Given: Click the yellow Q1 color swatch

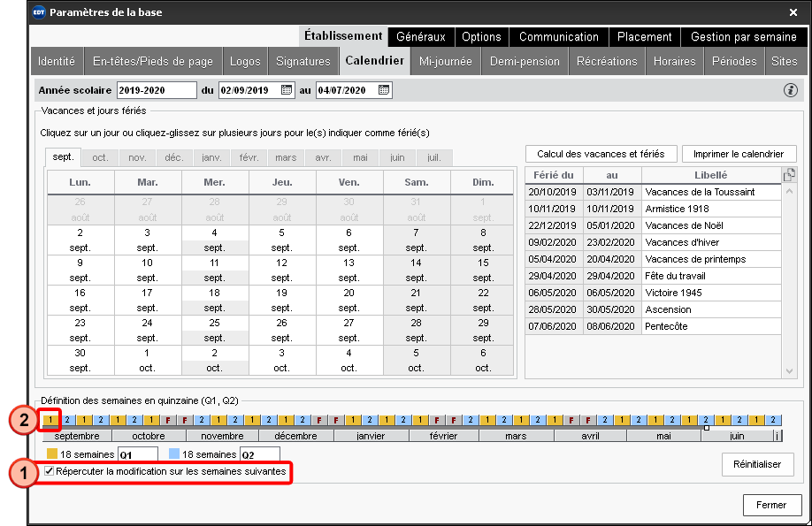Looking at the screenshot, I should tap(52, 454).
